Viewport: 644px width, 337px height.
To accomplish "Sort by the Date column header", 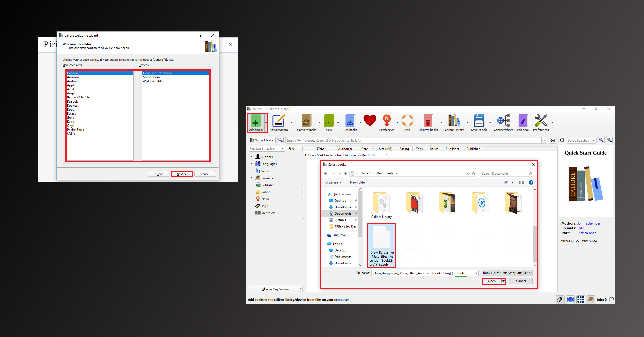I will pos(366,149).
